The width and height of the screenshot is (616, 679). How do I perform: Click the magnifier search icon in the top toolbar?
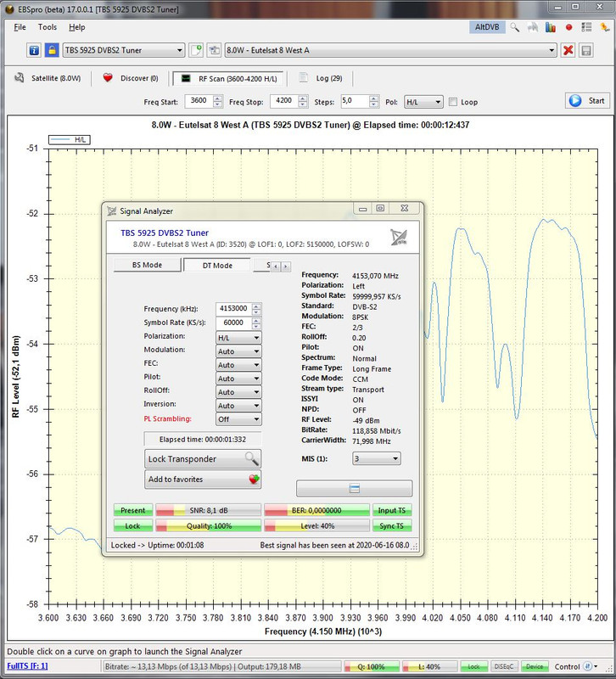(515, 27)
